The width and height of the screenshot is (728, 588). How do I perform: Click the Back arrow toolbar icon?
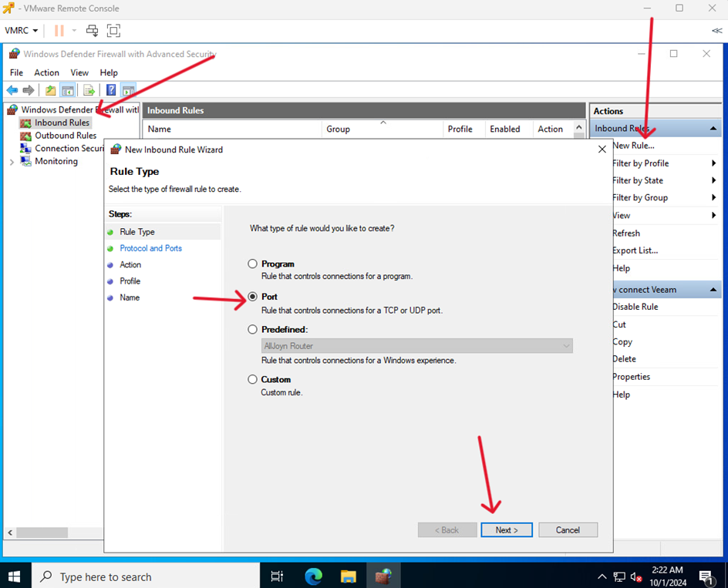click(12, 90)
